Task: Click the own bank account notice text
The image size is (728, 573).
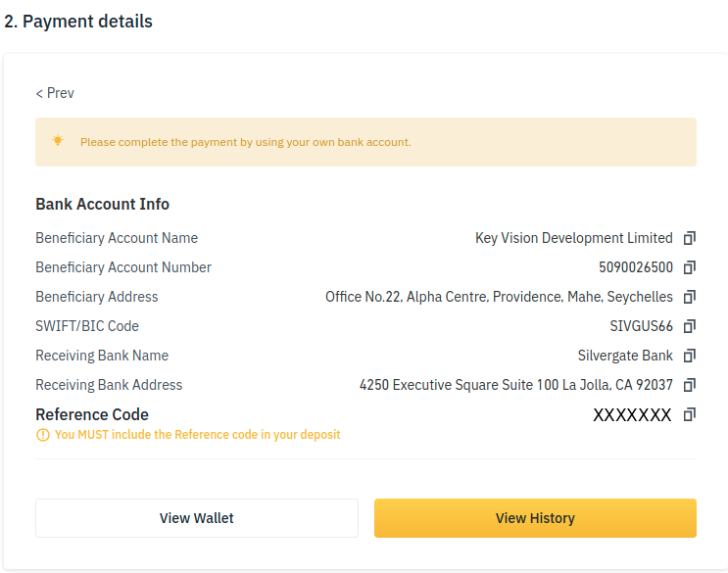Action: (x=246, y=142)
